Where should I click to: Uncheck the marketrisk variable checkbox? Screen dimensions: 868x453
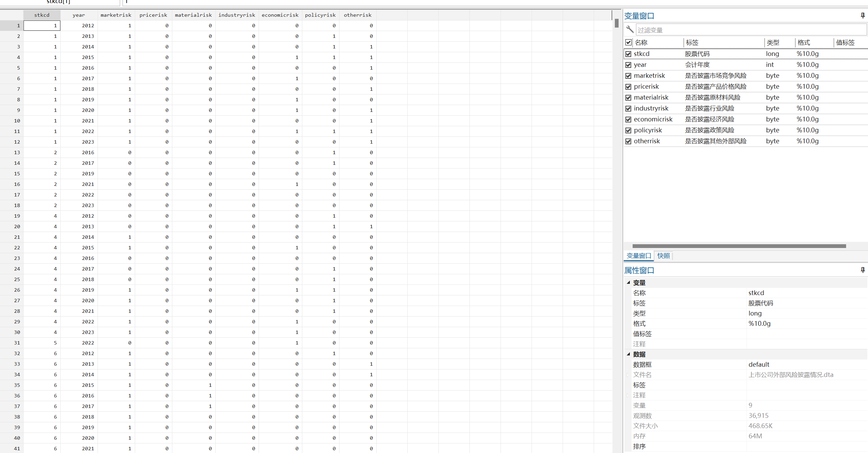click(628, 76)
